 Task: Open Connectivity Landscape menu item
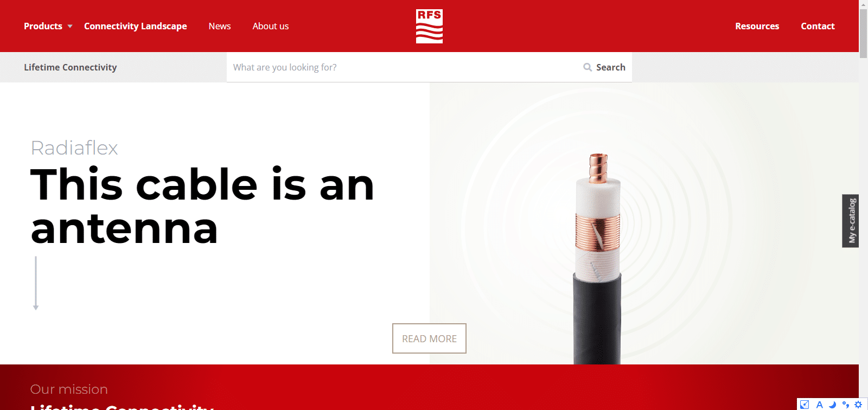point(136,26)
